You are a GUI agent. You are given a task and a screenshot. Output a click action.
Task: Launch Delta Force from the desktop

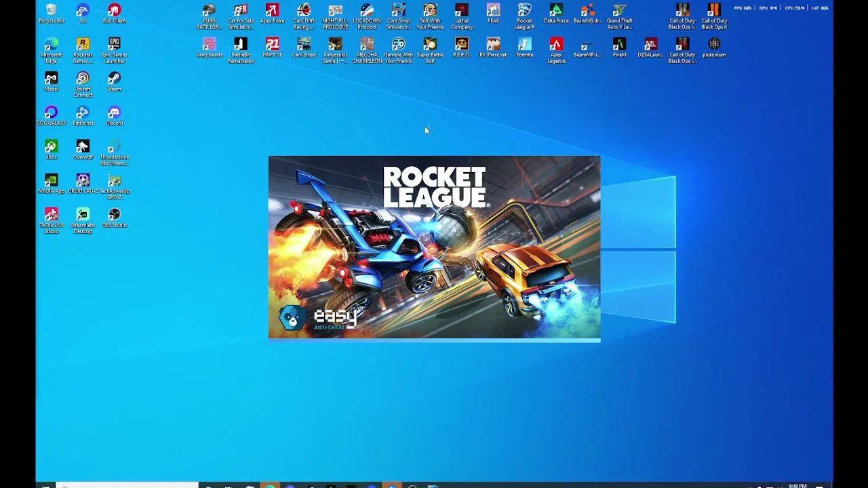point(556,14)
